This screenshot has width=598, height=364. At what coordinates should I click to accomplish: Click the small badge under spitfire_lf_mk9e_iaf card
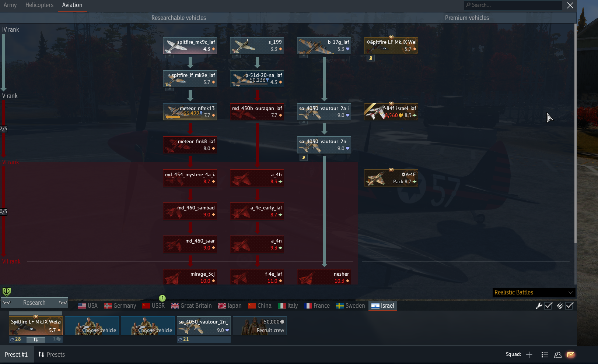point(169,89)
